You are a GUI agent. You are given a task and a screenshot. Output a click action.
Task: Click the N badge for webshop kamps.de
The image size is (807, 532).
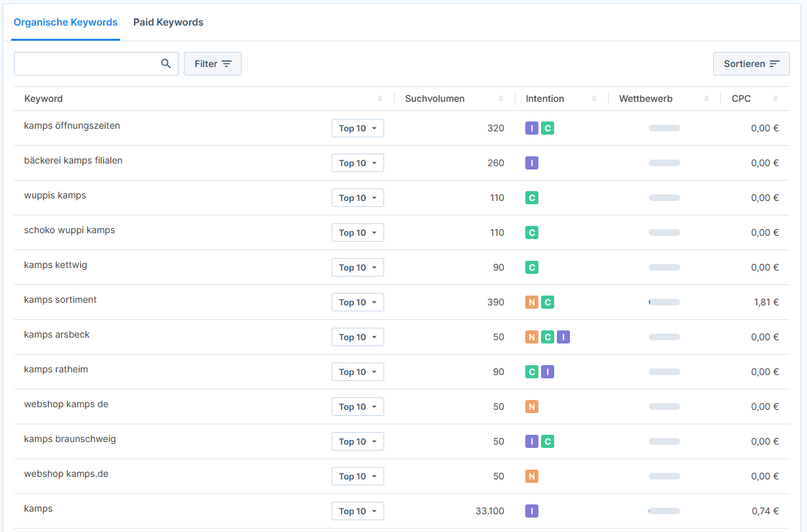point(532,476)
